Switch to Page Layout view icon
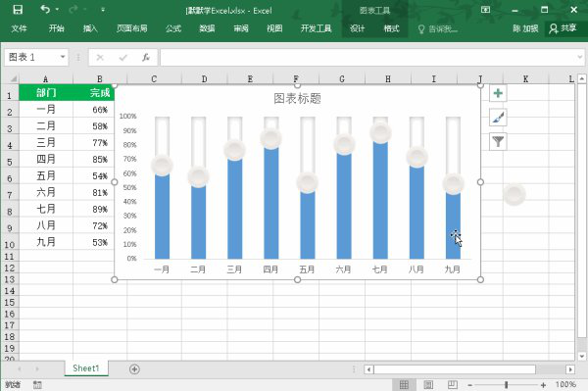Viewport: 588px width, 391px height. [x=428, y=384]
